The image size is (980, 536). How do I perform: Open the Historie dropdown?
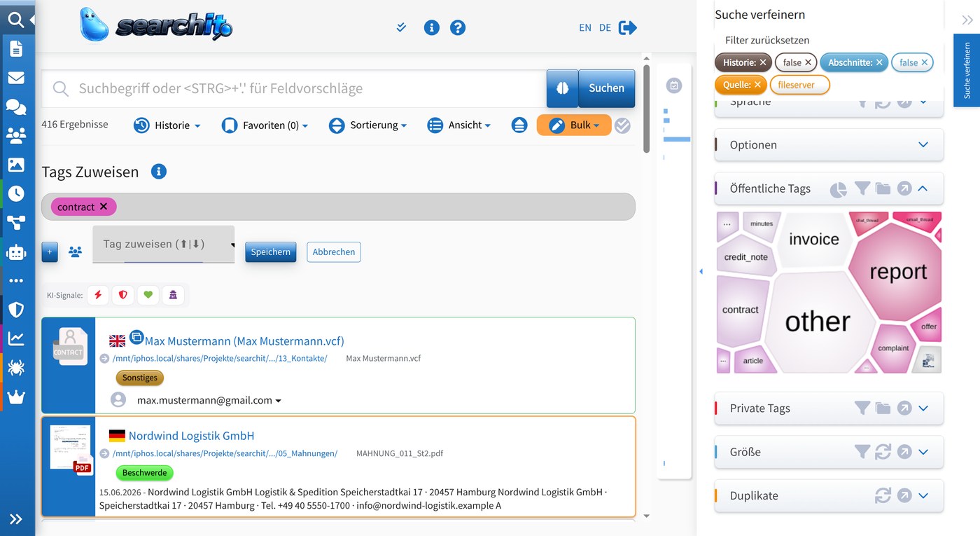coord(167,125)
